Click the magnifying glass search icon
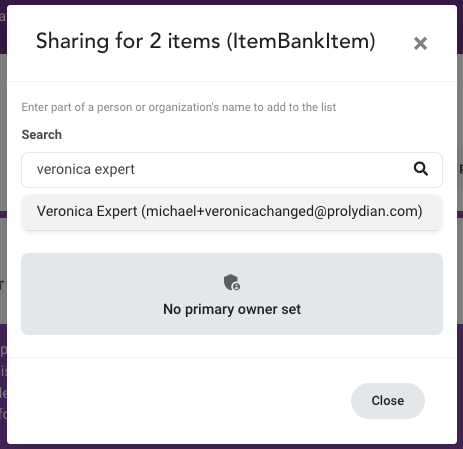463x449 pixels. (421, 169)
